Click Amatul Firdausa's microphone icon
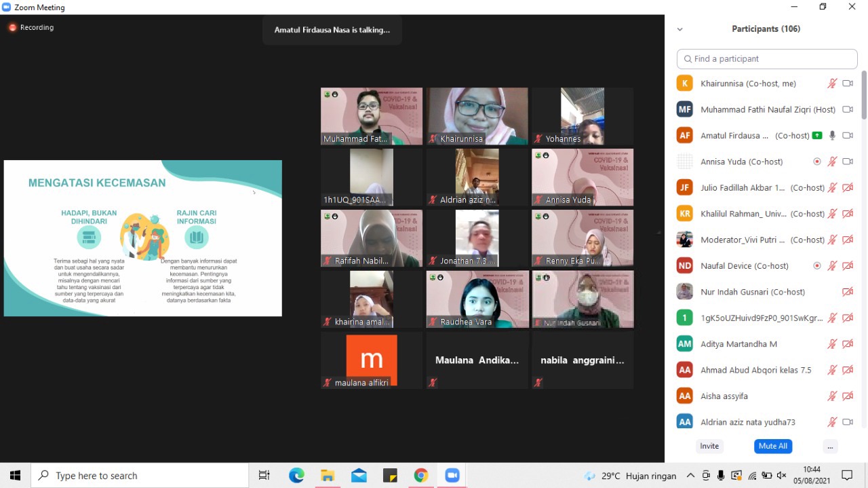 (x=832, y=136)
